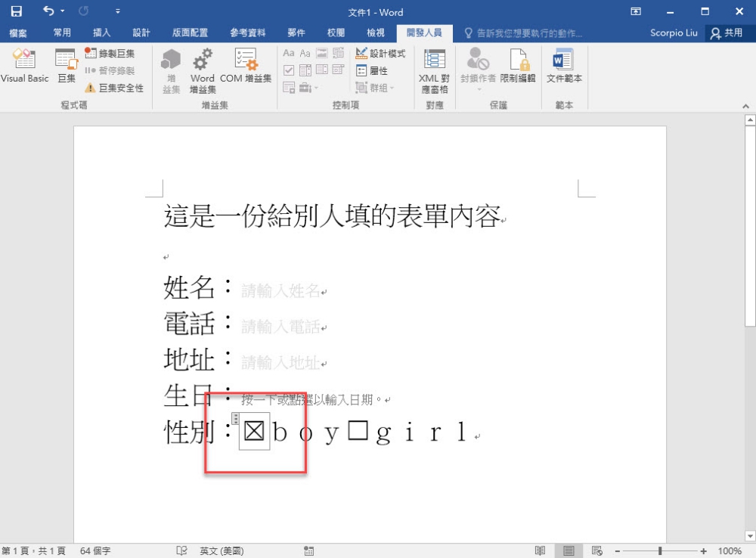Insert rich text content control
The width and height of the screenshot is (756, 558).
[x=288, y=53]
